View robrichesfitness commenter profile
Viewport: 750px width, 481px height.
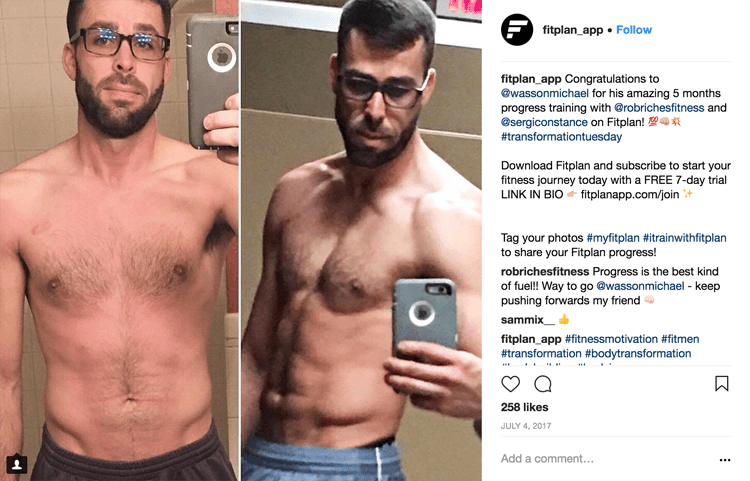pos(545,272)
